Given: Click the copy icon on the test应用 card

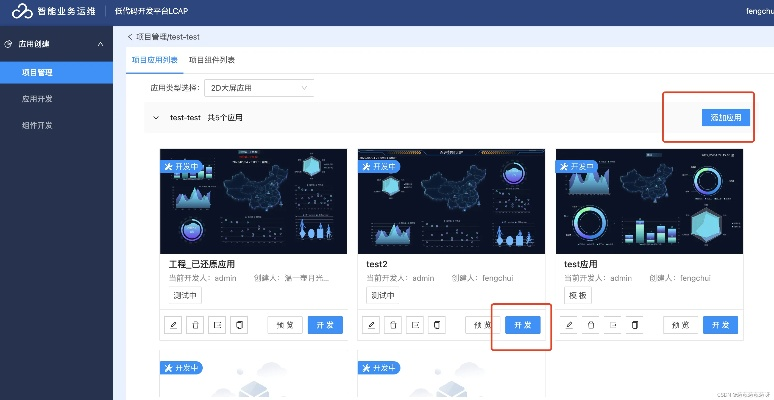Looking at the screenshot, I should [635, 325].
